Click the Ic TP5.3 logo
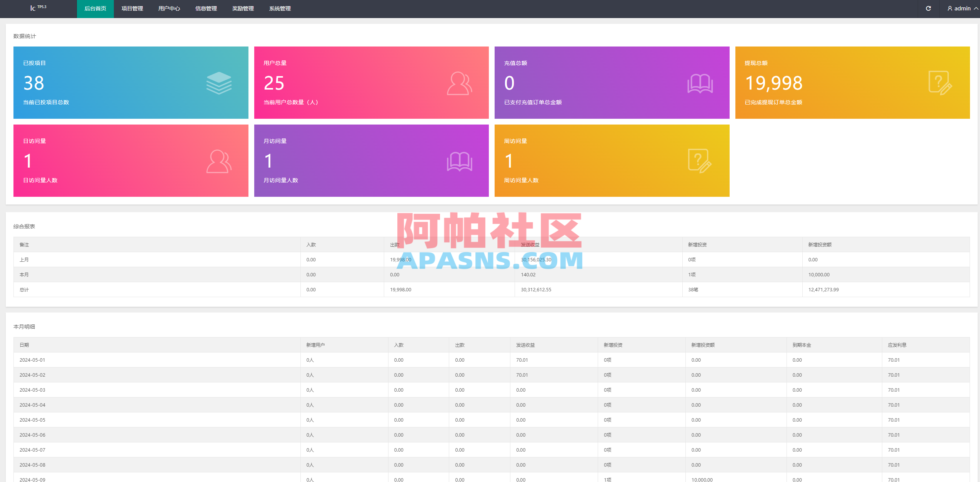980x482 pixels. [39, 8]
